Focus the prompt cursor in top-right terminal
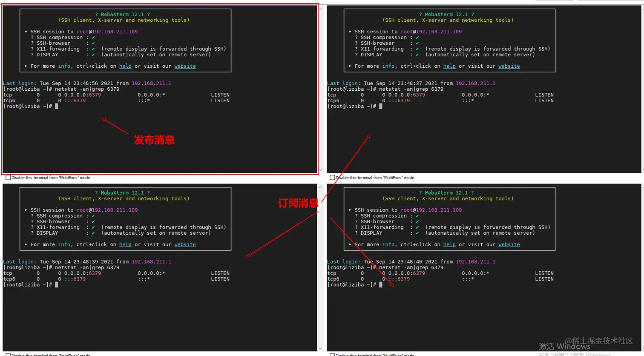The height and width of the screenshot is (356, 644). point(381,106)
